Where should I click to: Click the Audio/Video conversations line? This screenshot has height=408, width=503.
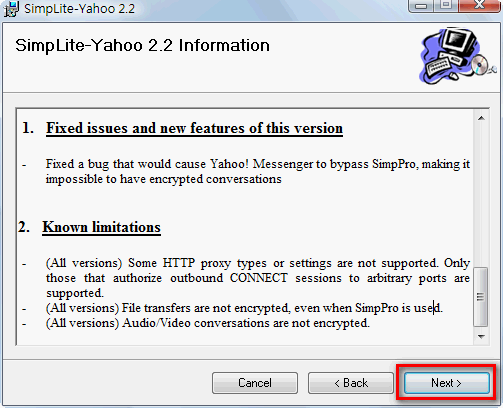pyautogui.click(x=208, y=323)
